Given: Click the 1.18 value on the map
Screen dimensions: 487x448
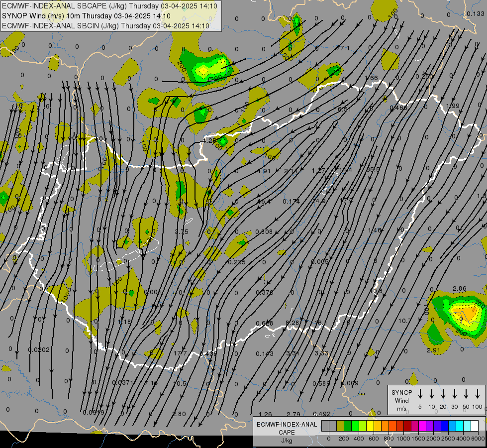Looking at the screenshot, I should pos(124,322).
